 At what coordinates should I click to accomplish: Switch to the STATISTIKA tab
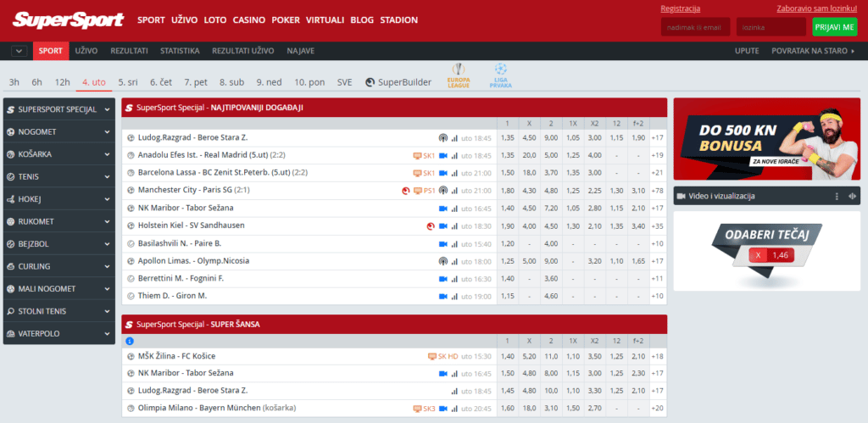point(180,51)
